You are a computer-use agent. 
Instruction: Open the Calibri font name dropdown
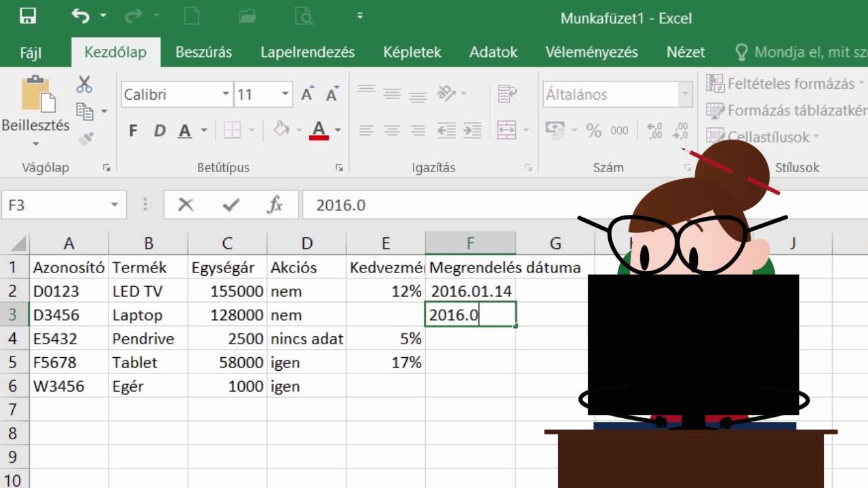(226, 94)
